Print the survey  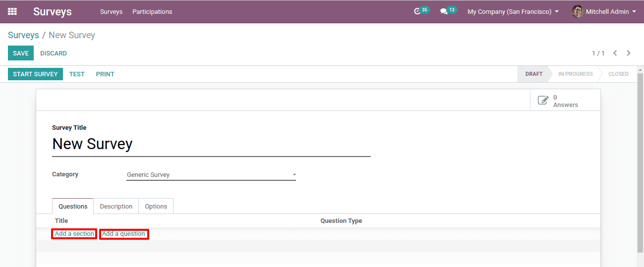click(x=105, y=74)
